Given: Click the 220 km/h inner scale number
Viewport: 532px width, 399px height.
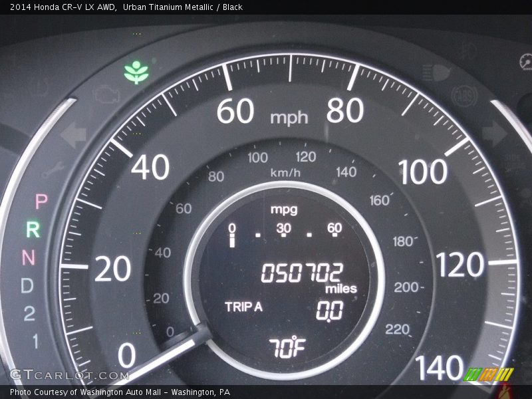Looking at the screenshot, I should click(397, 329).
